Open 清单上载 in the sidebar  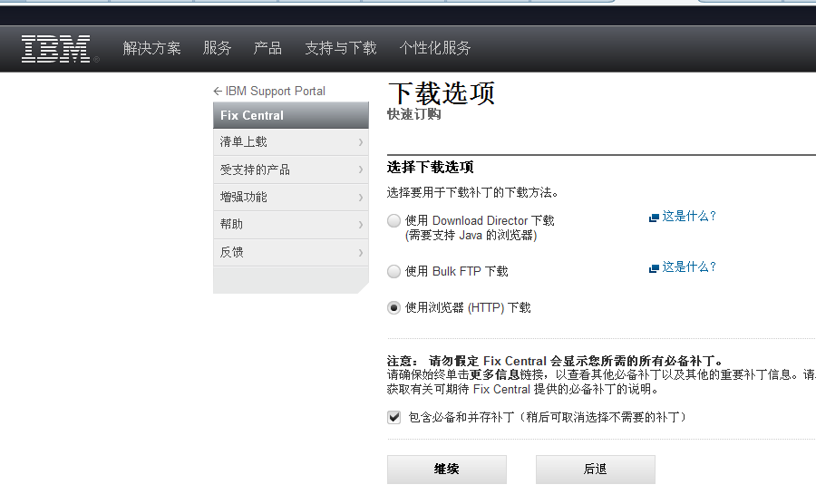click(x=291, y=142)
